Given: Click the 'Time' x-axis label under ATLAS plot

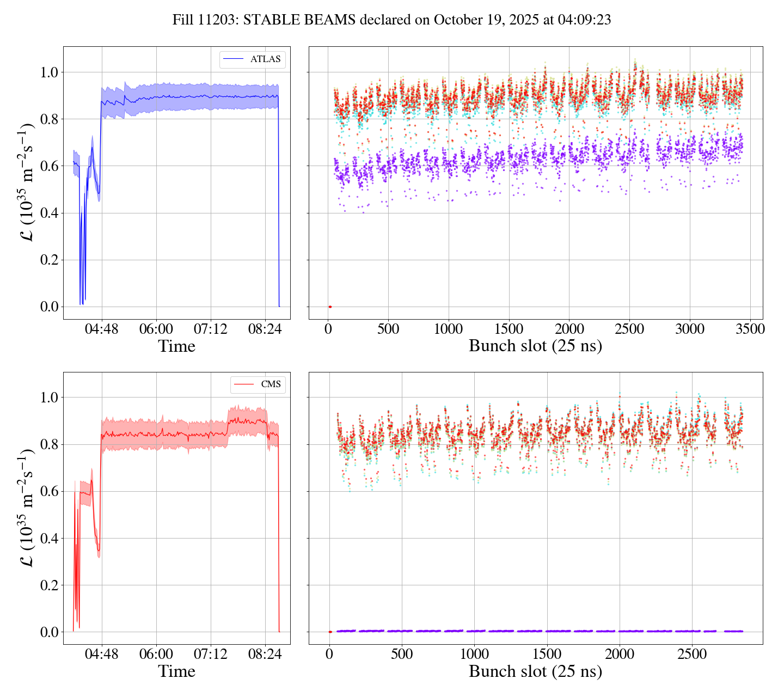Looking at the screenshot, I should 176,346.
